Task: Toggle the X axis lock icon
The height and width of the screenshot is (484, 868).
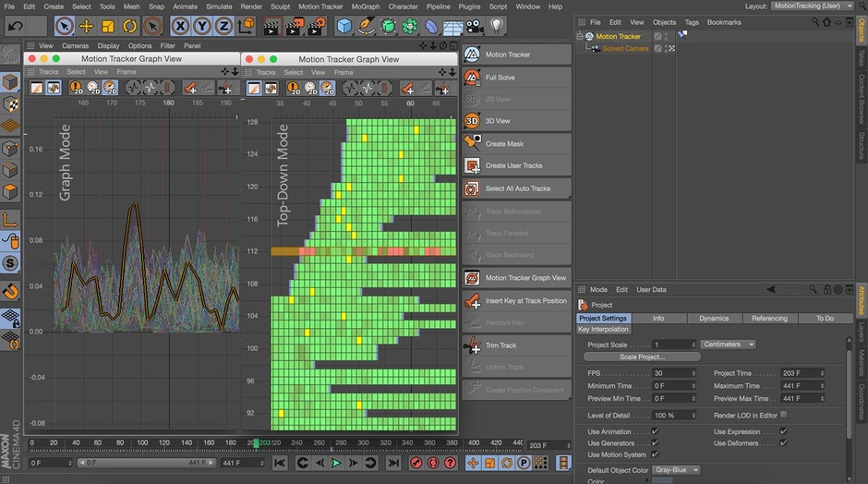Action: tap(181, 26)
